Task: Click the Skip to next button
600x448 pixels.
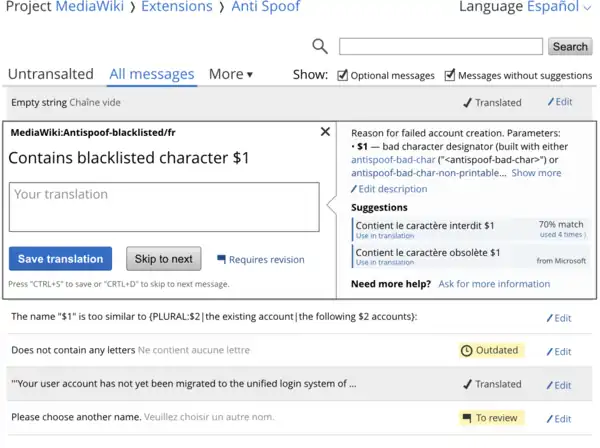Action: tap(163, 259)
